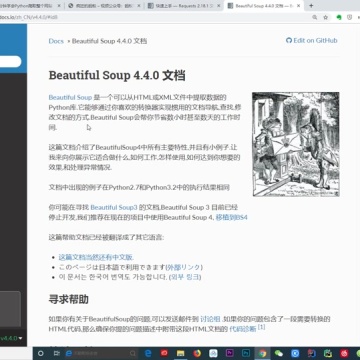This screenshot has width=360, height=360.
Task: Open the red NetEase Music taskbar icon
Action: pos(344,353)
